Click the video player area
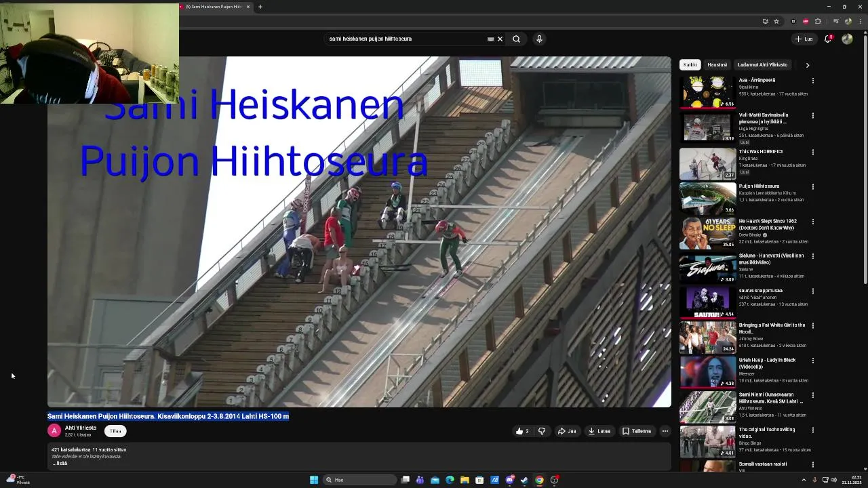 [359, 232]
